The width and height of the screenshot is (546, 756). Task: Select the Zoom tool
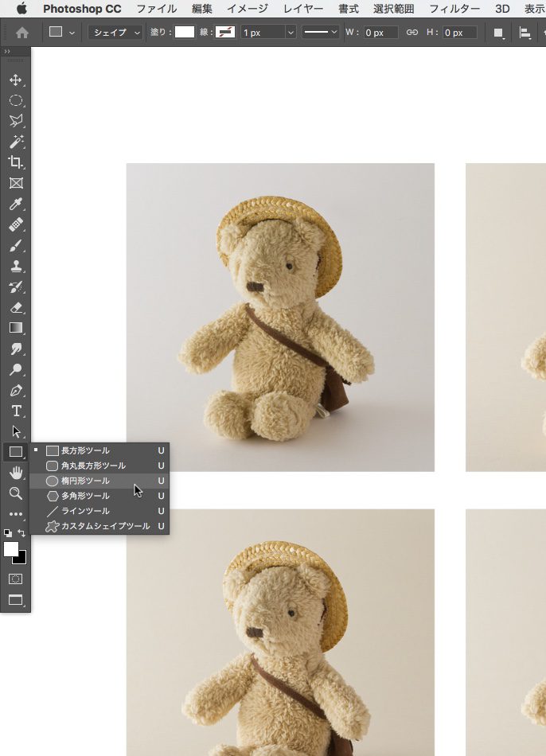(x=15, y=493)
